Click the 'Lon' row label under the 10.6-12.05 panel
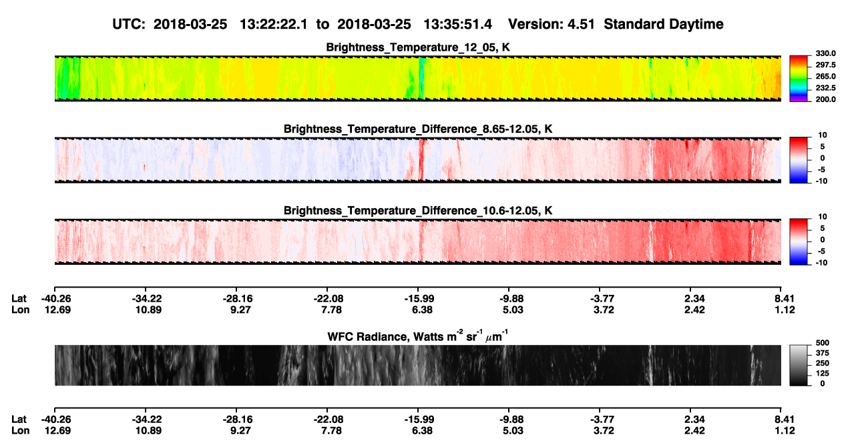868x445 pixels. click(x=20, y=310)
